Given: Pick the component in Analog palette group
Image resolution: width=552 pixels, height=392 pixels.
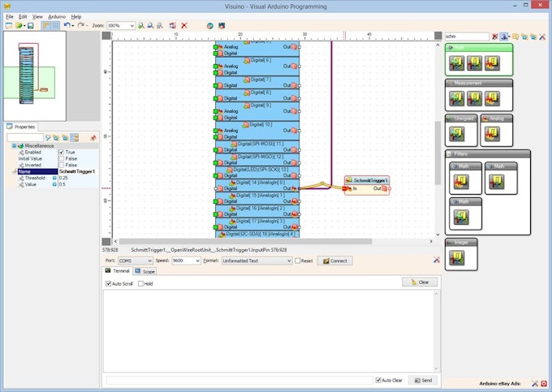Looking at the screenshot, I should point(494,133).
